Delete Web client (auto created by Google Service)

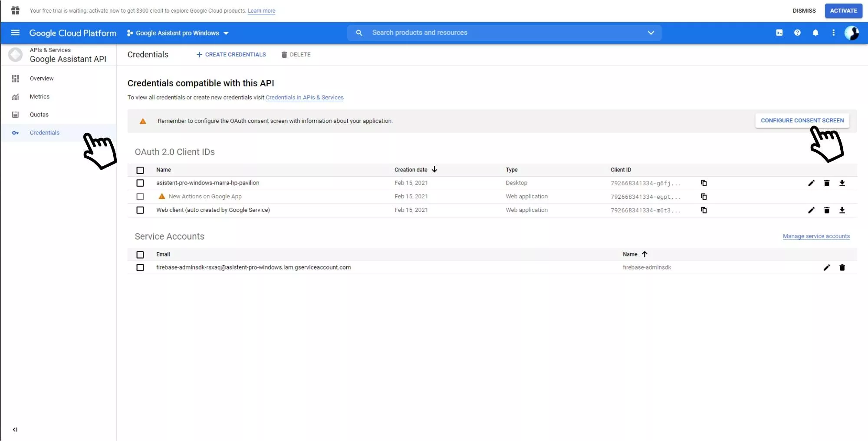coord(827,210)
